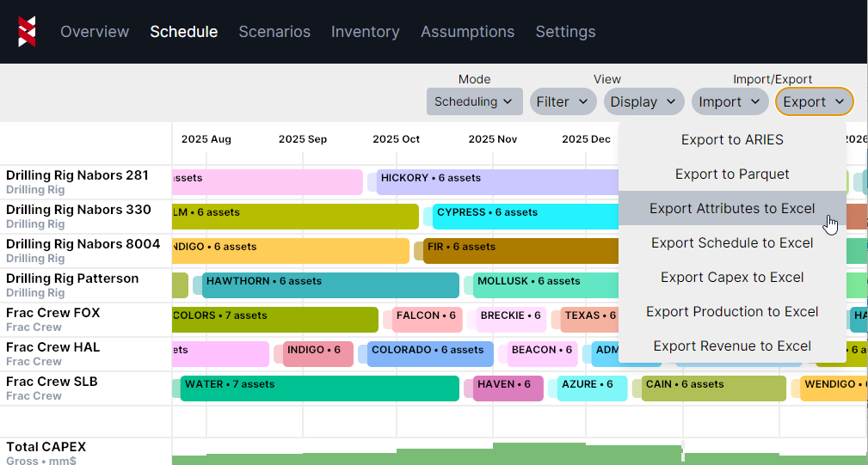Open the Overview tab
868x465 pixels.
[95, 32]
